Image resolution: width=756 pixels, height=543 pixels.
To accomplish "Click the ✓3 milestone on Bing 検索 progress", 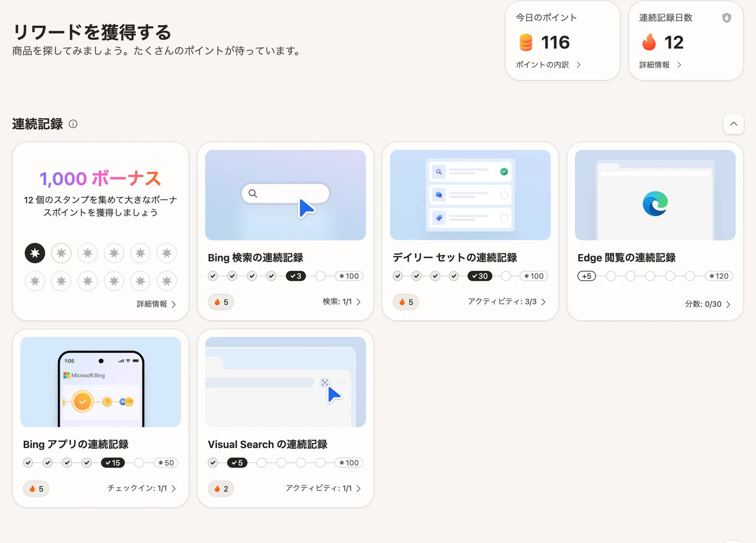I will (x=296, y=276).
